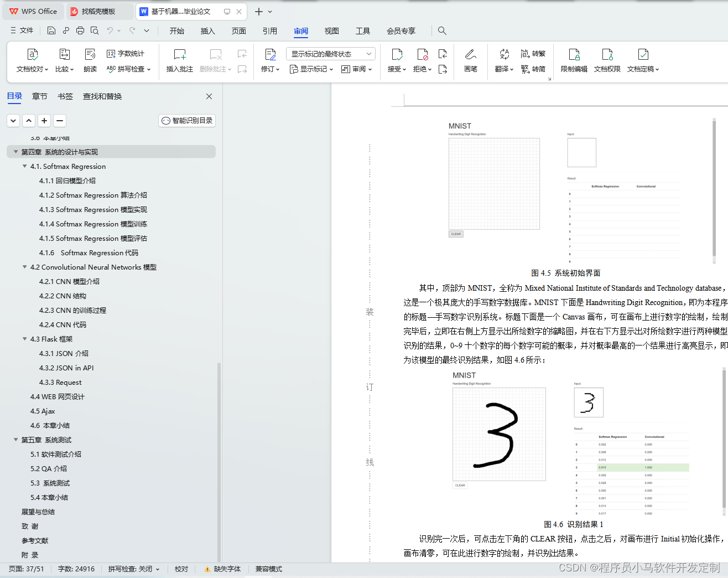The image size is (728, 578).
Task: Switch to 章节 navigation tab
Action: point(40,96)
